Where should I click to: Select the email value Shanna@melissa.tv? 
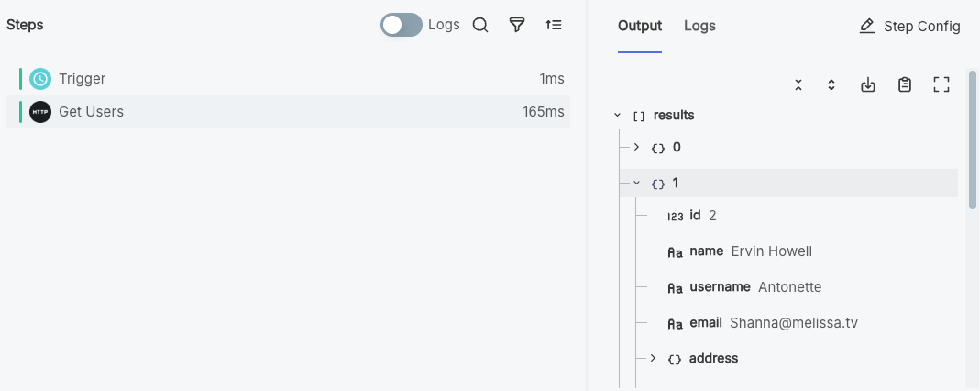(x=794, y=323)
